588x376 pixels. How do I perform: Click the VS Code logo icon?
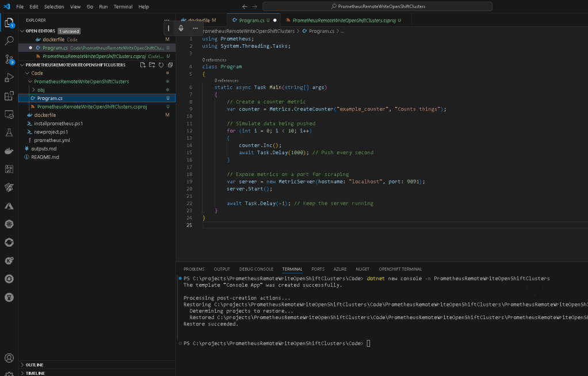[x=7, y=6]
